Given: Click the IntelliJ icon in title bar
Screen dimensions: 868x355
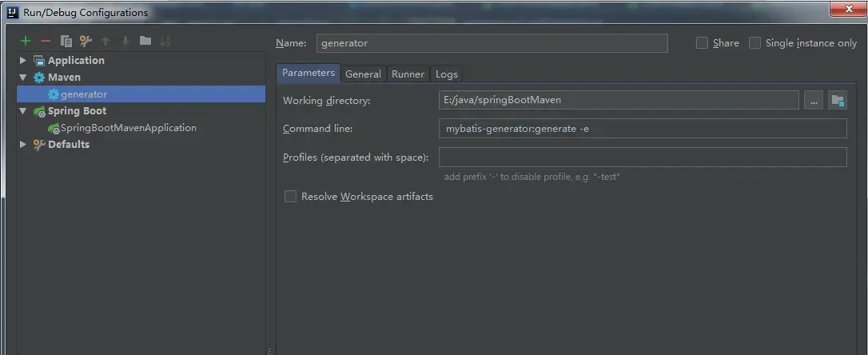Looking at the screenshot, I should click(x=13, y=12).
